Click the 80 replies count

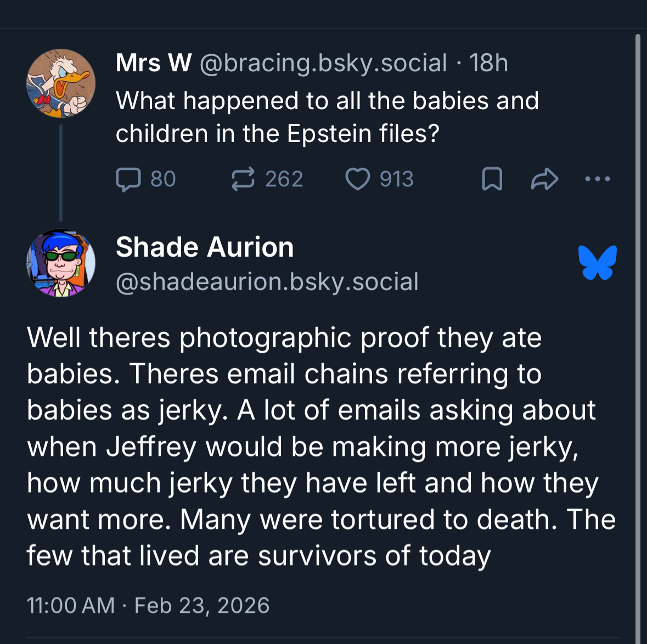(163, 179)
